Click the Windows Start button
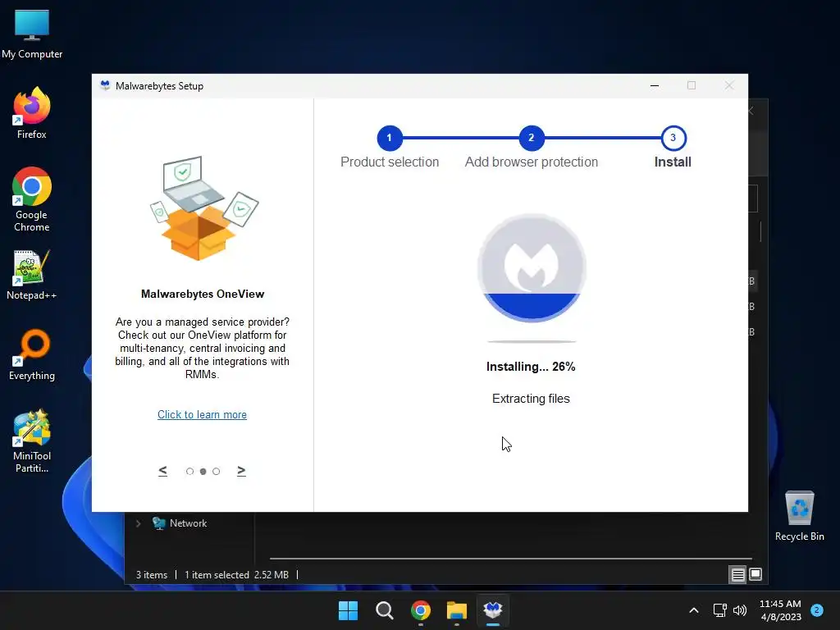 (x=348, y=610)
